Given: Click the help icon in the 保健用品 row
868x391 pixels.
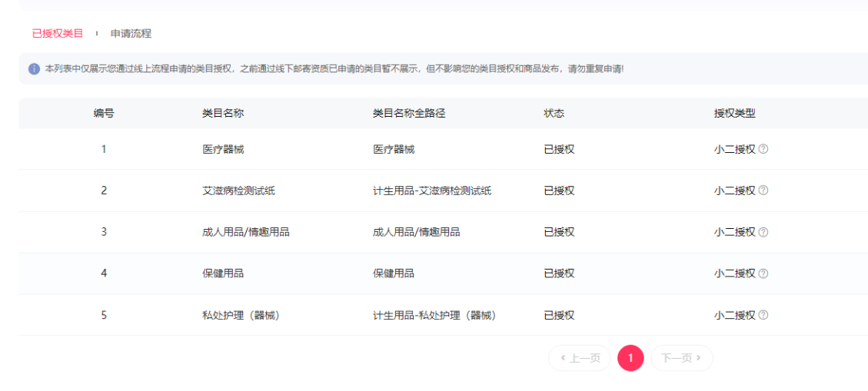Looking at the screenshot, I should (763, 273).
